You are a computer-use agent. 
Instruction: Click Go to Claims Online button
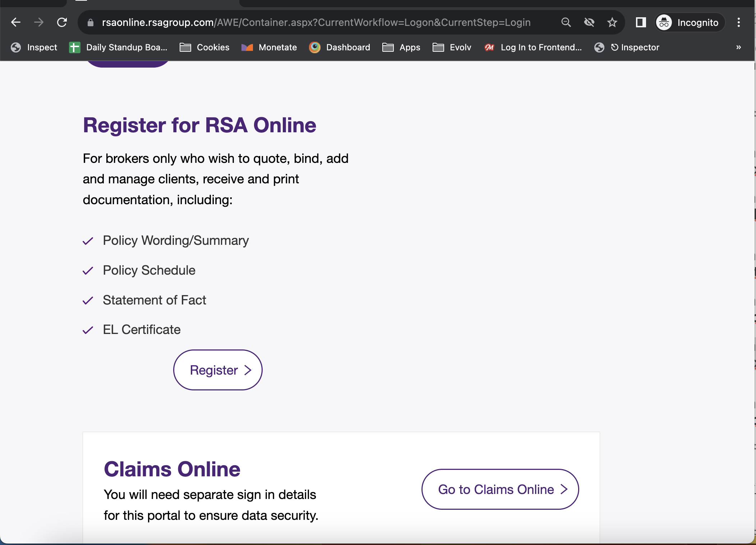pyautogui.click(x=500, y=489)
